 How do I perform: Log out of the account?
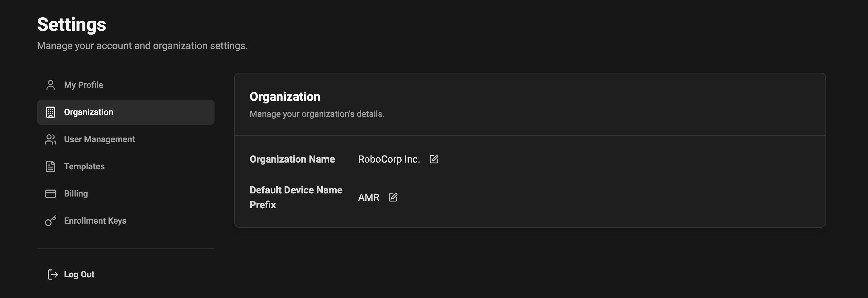79,275
